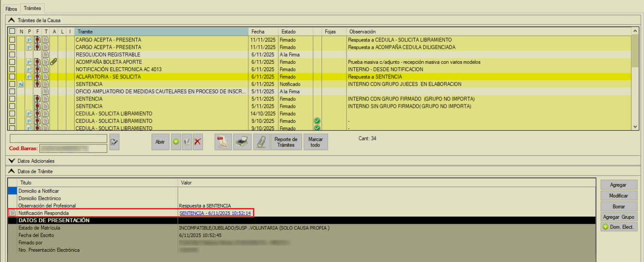Switch to the Filtros tab
This screenshot has width=644, height=262.
(11, 9)
